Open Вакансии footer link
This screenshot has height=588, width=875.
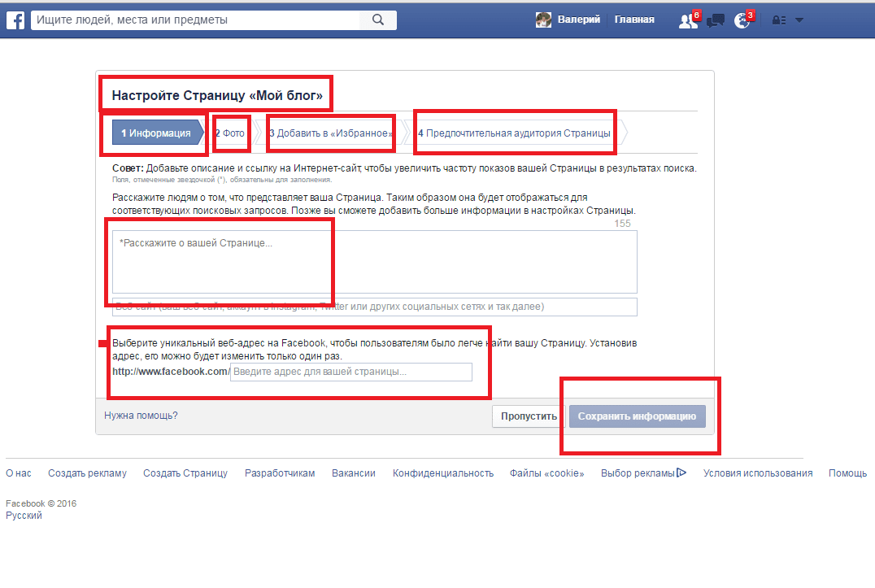353,473
